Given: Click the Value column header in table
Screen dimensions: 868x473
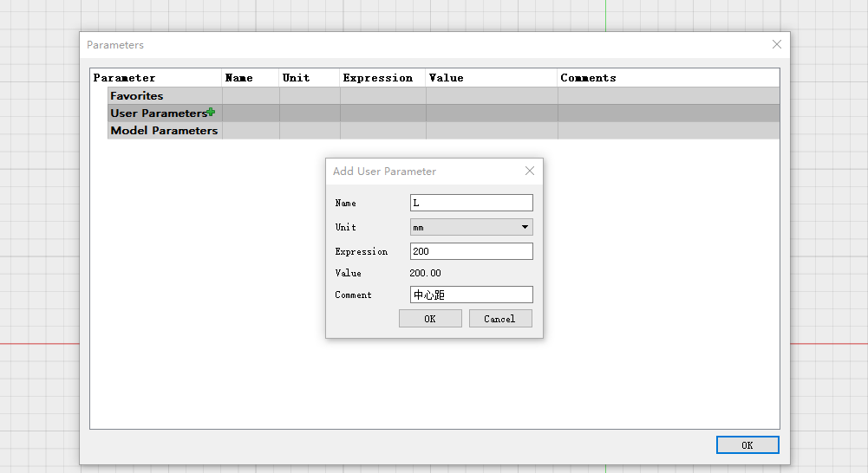Looking at the screenshot, I should 492,78.
